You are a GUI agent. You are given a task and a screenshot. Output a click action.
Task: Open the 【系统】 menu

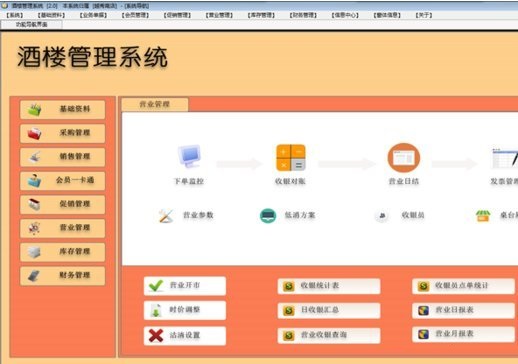pos(15,15)
